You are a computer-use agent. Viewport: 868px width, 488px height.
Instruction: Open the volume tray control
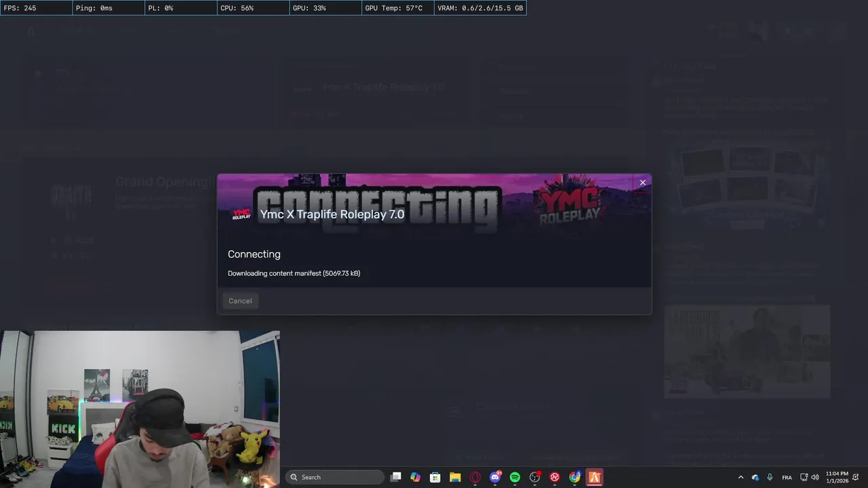click(x=815, y=477)
